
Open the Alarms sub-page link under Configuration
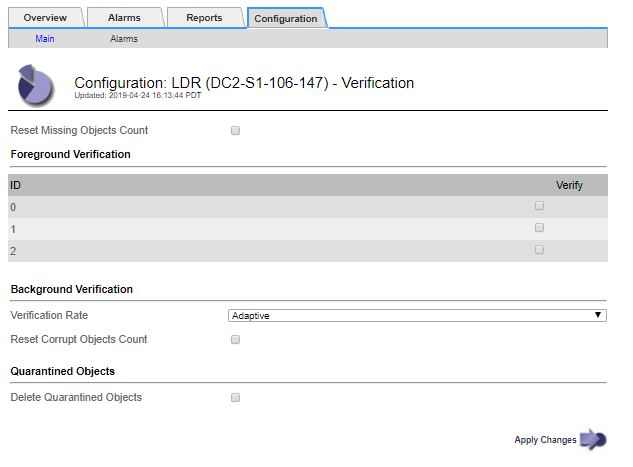pyautogui.click(x=124, y=39)
